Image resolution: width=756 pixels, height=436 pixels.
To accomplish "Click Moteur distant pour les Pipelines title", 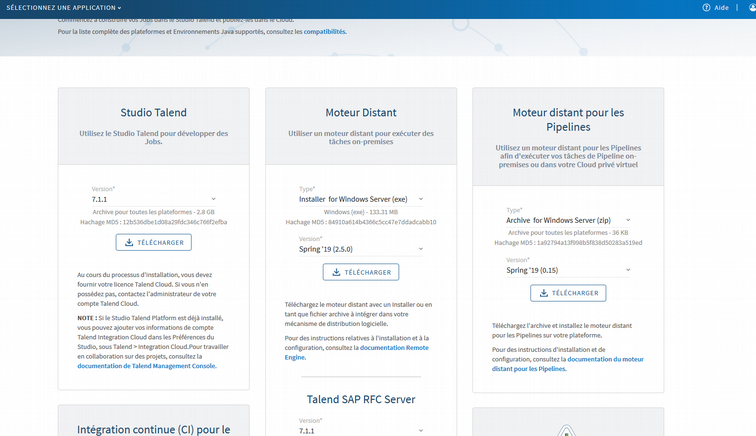I will click(x=568, y=120).
